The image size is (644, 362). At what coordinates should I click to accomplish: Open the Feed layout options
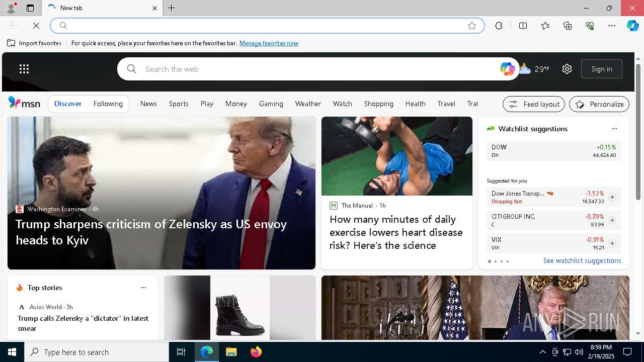tap(534, 104)
